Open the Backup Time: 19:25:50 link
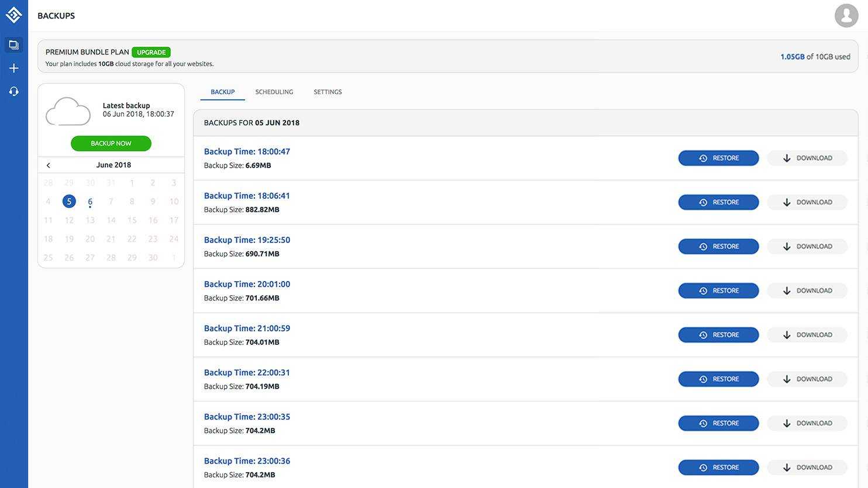 (247, 240)
